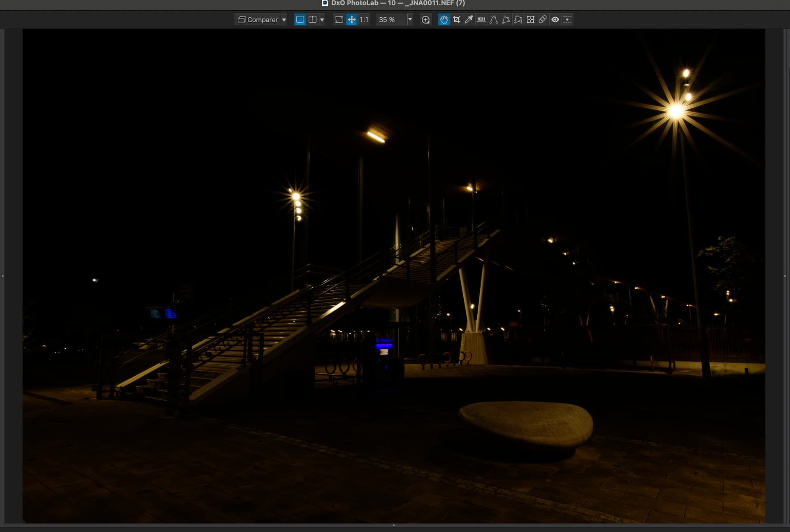Select the Crop tool

456,19
